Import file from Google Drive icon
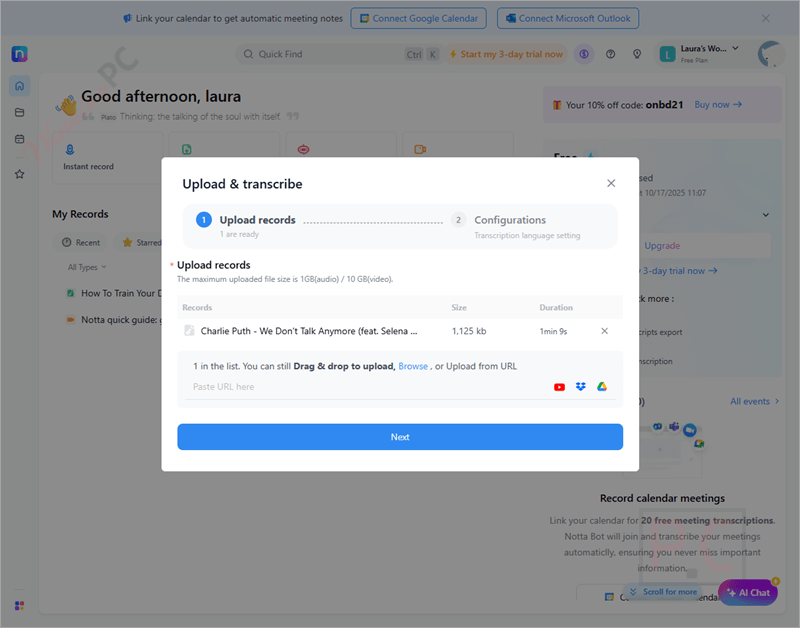The image size is (800, 628). 602,387
